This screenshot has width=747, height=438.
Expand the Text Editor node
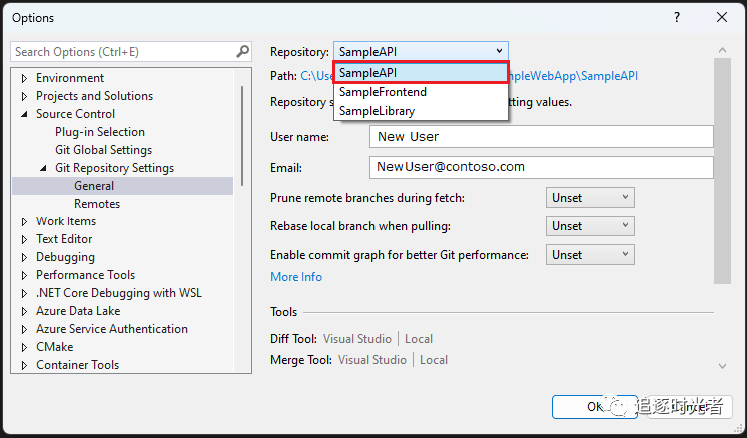[x=24, y=239]
